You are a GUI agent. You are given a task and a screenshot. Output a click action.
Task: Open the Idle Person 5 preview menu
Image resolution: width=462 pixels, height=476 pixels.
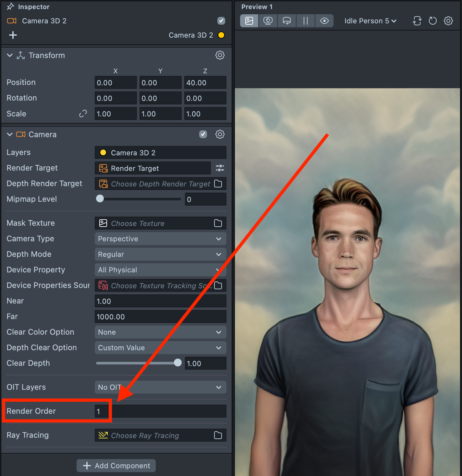coord(370,21)
